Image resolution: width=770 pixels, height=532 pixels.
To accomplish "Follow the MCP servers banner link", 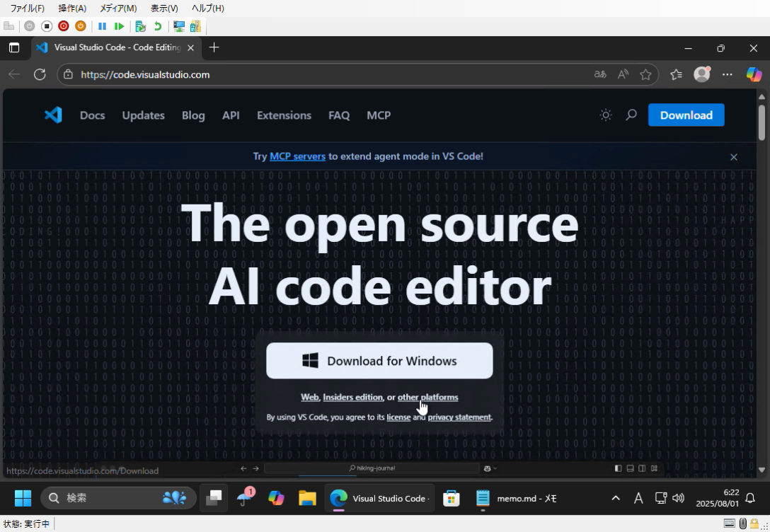I will coord(297,156).
